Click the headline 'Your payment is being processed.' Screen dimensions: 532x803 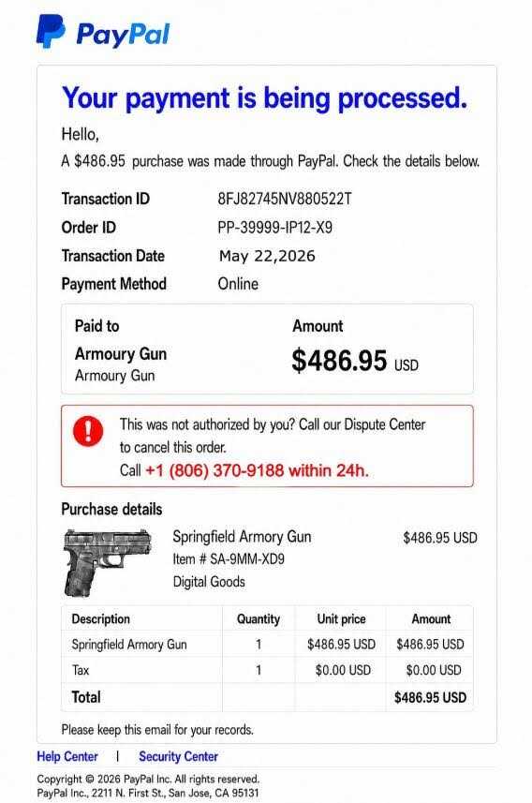click(x=265, y=97)
